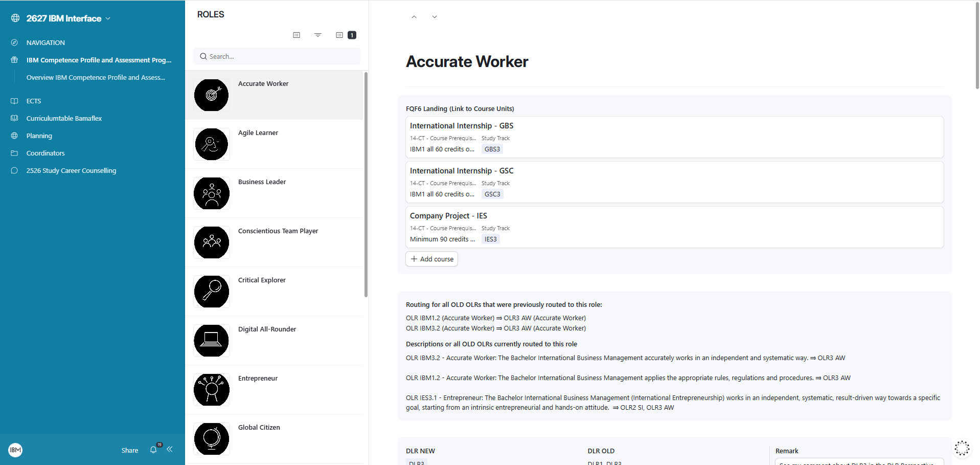This screenshot has height=465, width=980.
Task: Go to next record with down chevron
Action: point(435,17)
